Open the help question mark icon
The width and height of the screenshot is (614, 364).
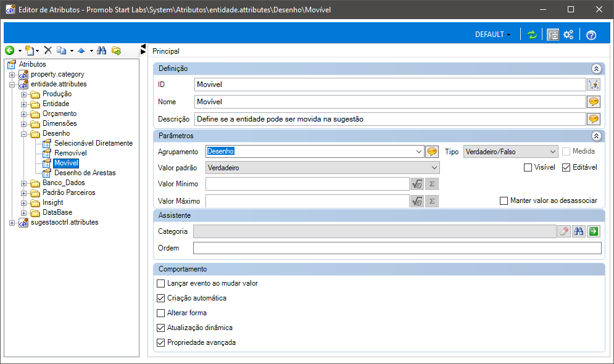point(591,35)
